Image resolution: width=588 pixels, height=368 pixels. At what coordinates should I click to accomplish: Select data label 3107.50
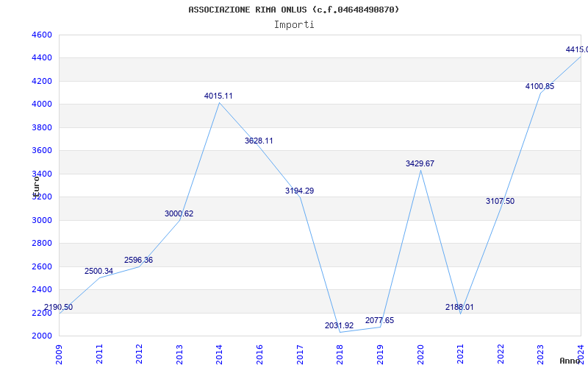tap(501, 201)
